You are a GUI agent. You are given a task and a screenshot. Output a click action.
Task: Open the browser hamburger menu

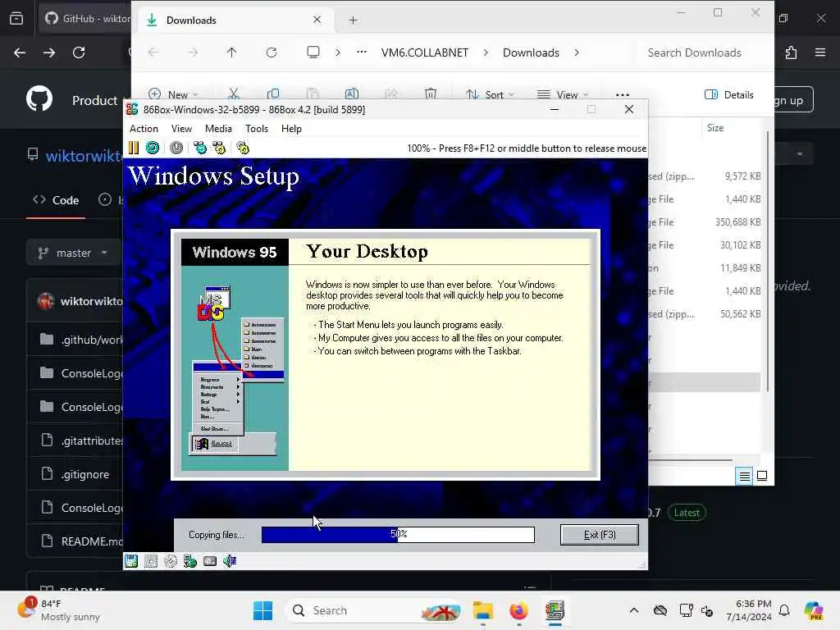coord(820,52)
